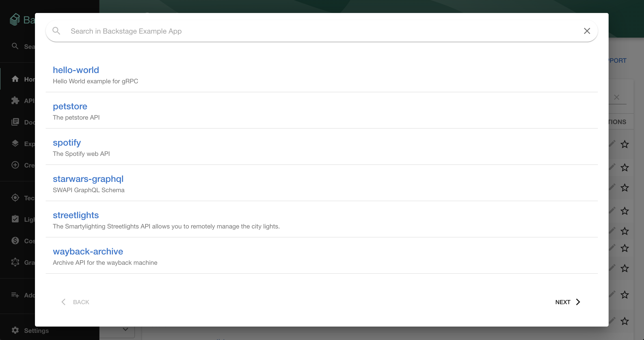Click the Create plus-circle icon
Screen dimensions: 644x340
(x=15, y=165)
